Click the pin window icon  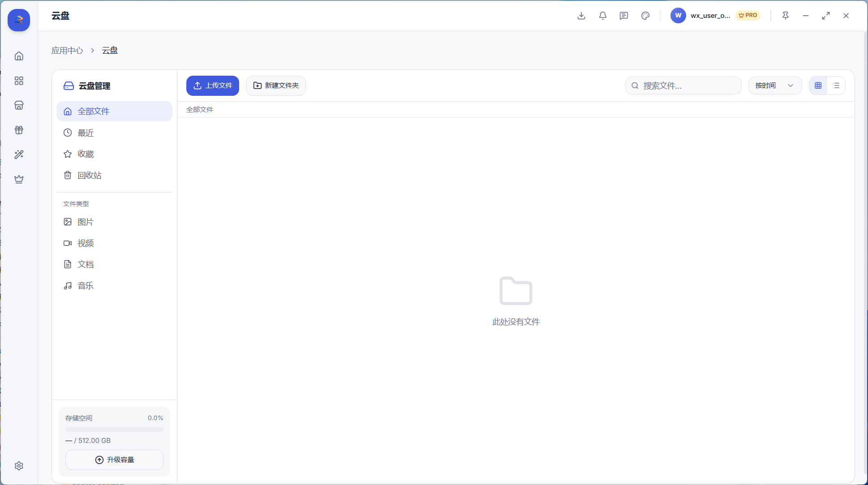pos(786,16)
